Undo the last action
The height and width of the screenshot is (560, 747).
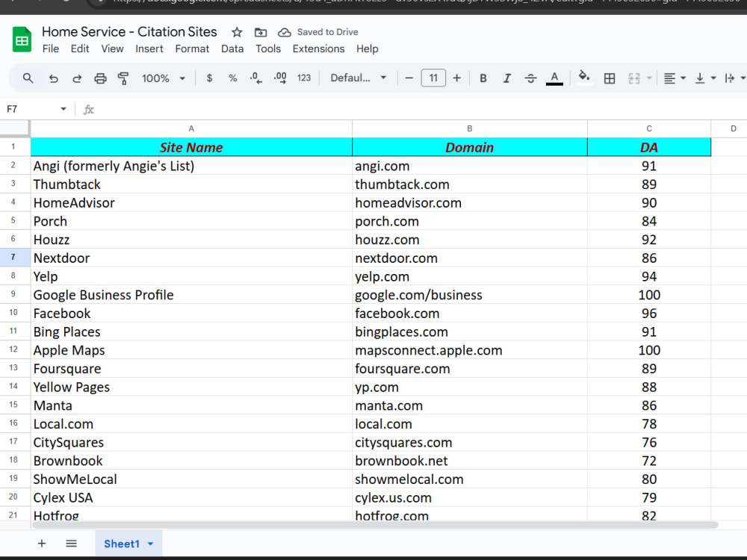[x=53, y=78]
